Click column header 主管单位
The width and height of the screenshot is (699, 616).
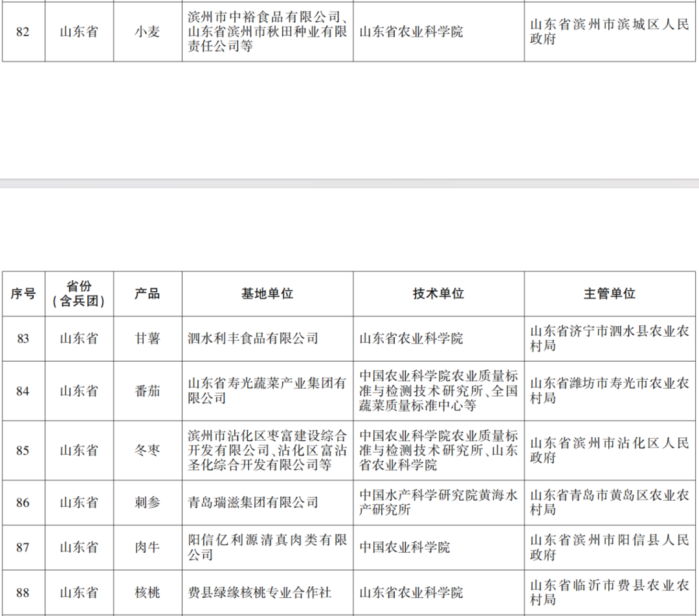tap(610, 294)
